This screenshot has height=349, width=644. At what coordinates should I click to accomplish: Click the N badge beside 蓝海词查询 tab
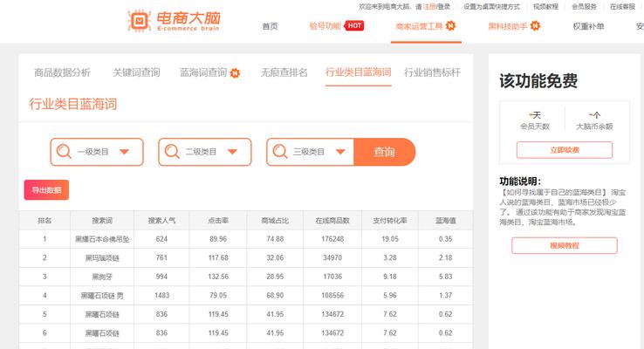[x=235, y=73]
